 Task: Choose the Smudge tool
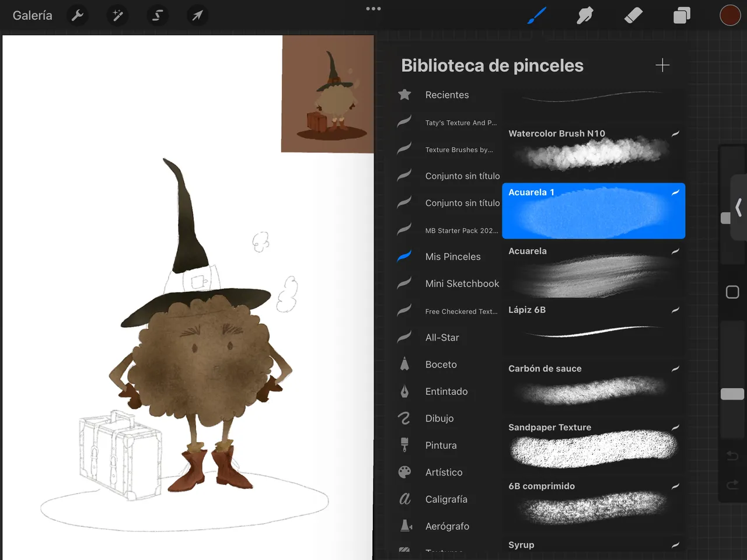585,15
